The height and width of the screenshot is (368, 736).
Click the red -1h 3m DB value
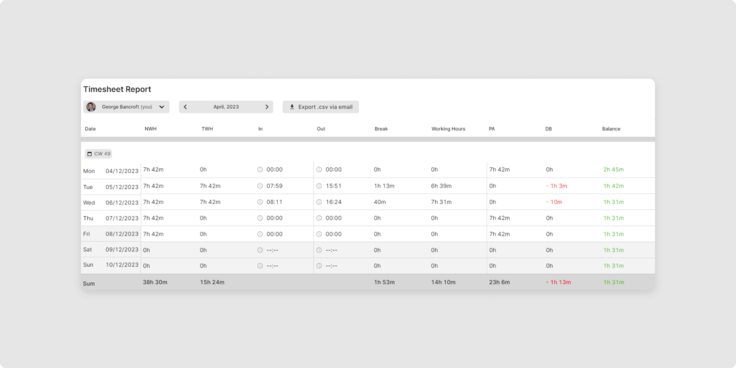pos(556,186)
